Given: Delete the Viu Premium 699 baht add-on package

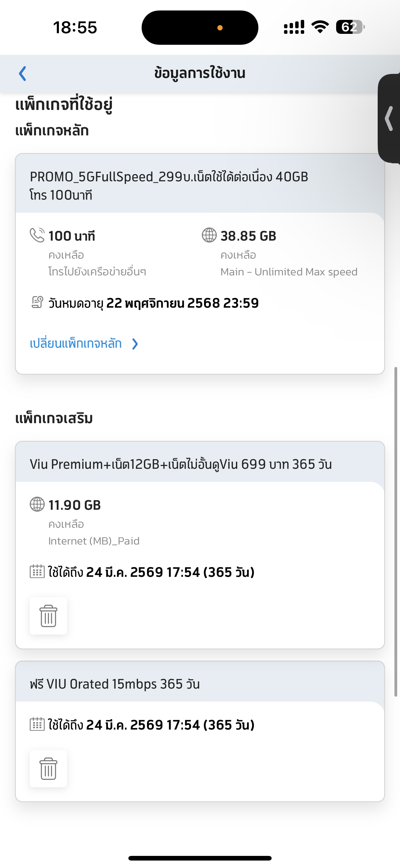Looking at the screenshot, I should tap(48, 616).
